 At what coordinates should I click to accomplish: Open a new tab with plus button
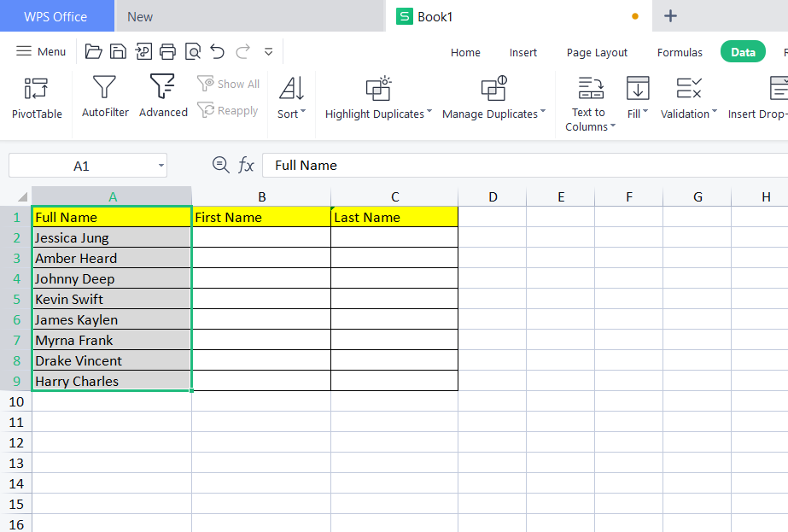[x=671, y=16]
